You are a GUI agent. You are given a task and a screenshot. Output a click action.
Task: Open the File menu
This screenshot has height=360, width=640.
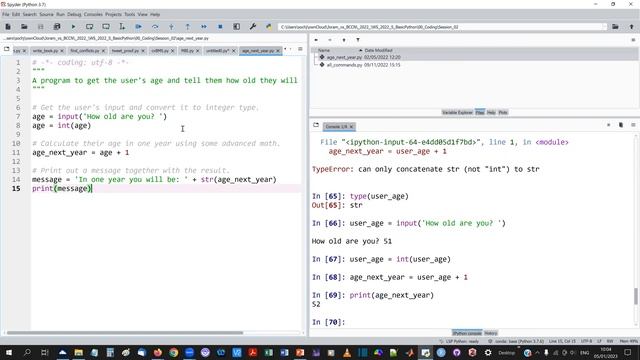point(6,14)
